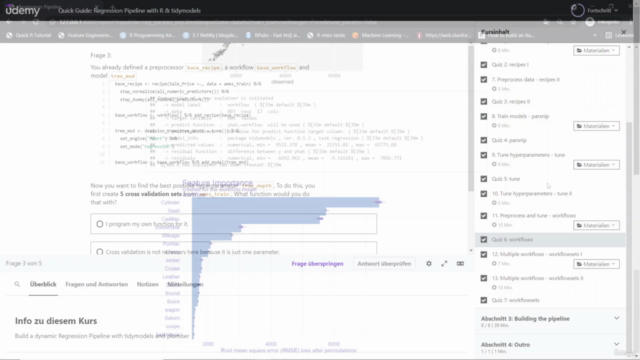Open the RPubs bookmark
This screenshot has height=360, width=640.
(x=273, y=35)
